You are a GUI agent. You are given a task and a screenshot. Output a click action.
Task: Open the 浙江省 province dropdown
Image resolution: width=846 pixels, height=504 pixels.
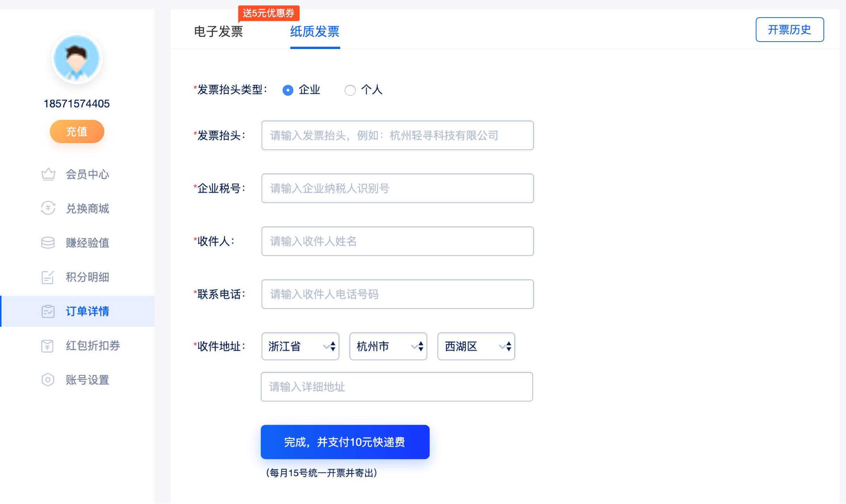(300, 346)
